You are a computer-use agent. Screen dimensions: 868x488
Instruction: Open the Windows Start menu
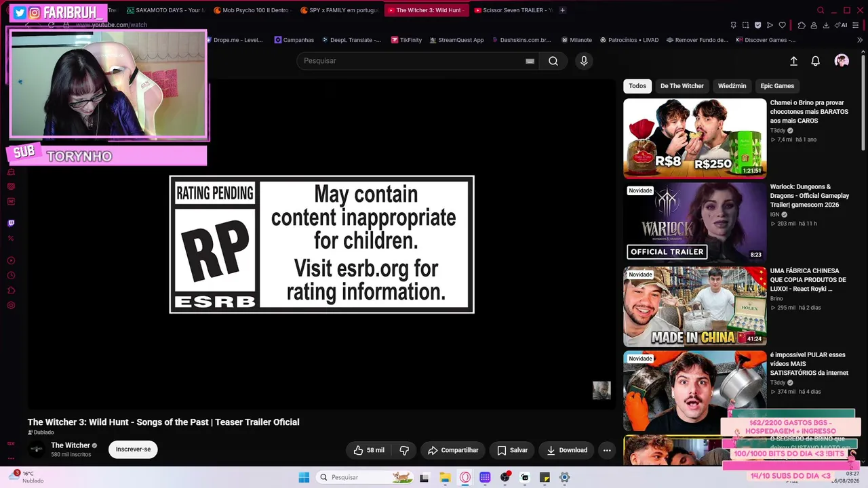(304, 477)
